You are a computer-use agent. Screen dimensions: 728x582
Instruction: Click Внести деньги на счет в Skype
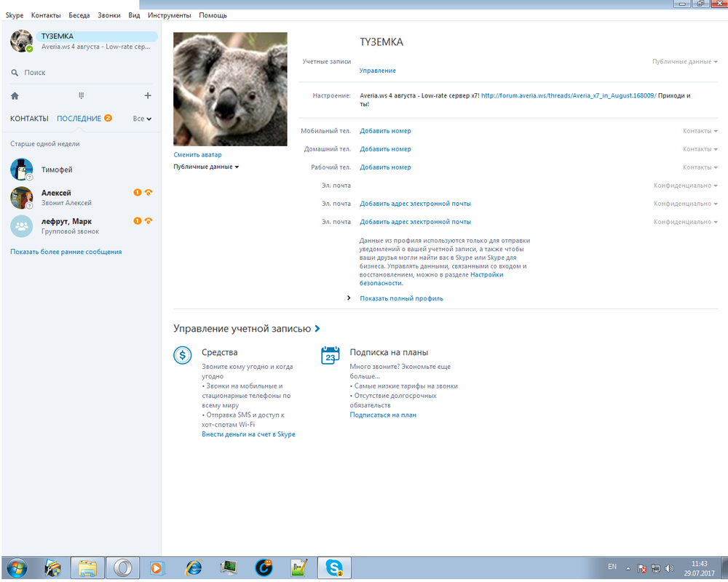(x=248, y=434)
